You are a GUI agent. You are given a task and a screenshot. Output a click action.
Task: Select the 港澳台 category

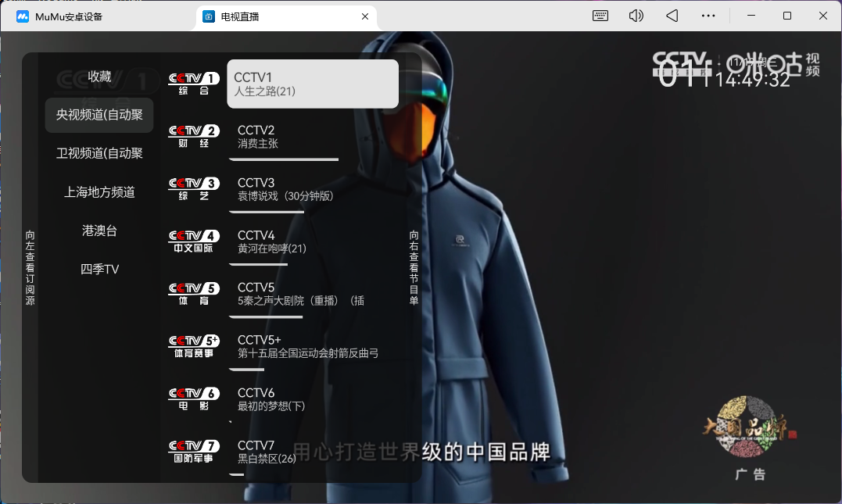(99, 231)
